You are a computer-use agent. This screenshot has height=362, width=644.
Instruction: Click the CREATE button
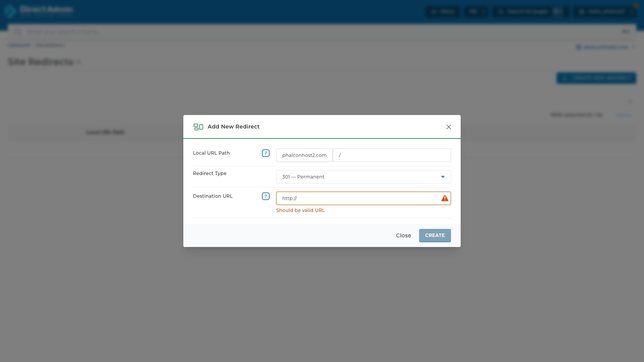[435, 235]
